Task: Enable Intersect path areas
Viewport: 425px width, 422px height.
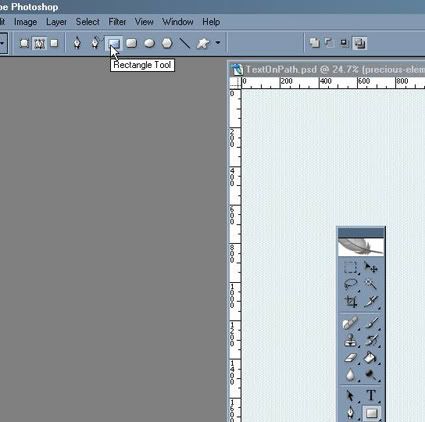Action: click(344, 43)
